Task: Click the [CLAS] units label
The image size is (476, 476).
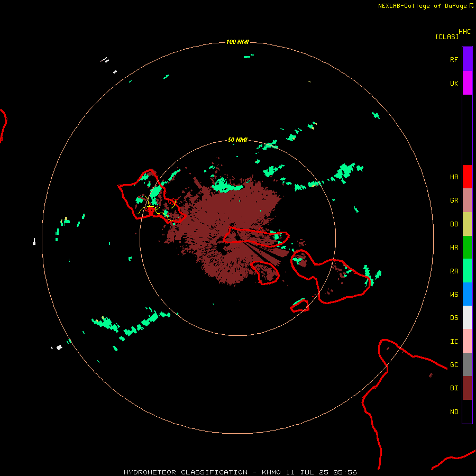Action: pos(447,37)
